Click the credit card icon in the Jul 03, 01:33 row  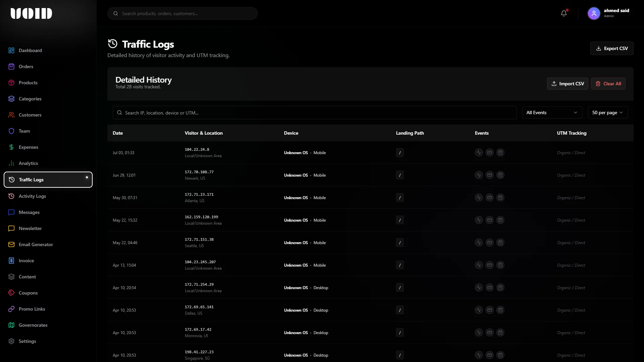[490, 153]
